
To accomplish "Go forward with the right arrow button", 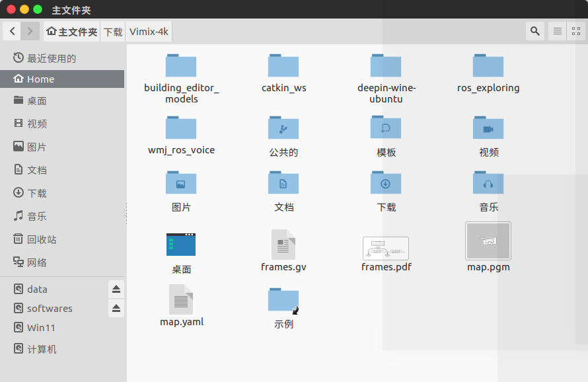I will tap(30, 31).
